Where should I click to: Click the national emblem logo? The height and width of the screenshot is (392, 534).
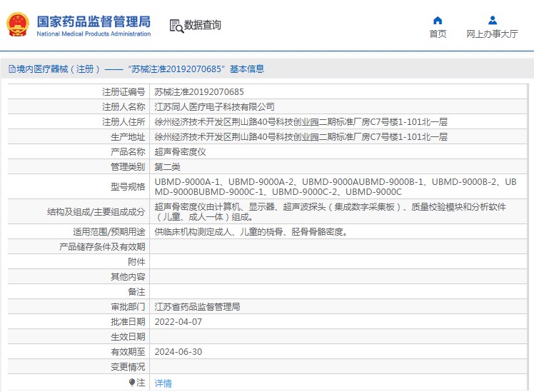(x=18, y=24)
